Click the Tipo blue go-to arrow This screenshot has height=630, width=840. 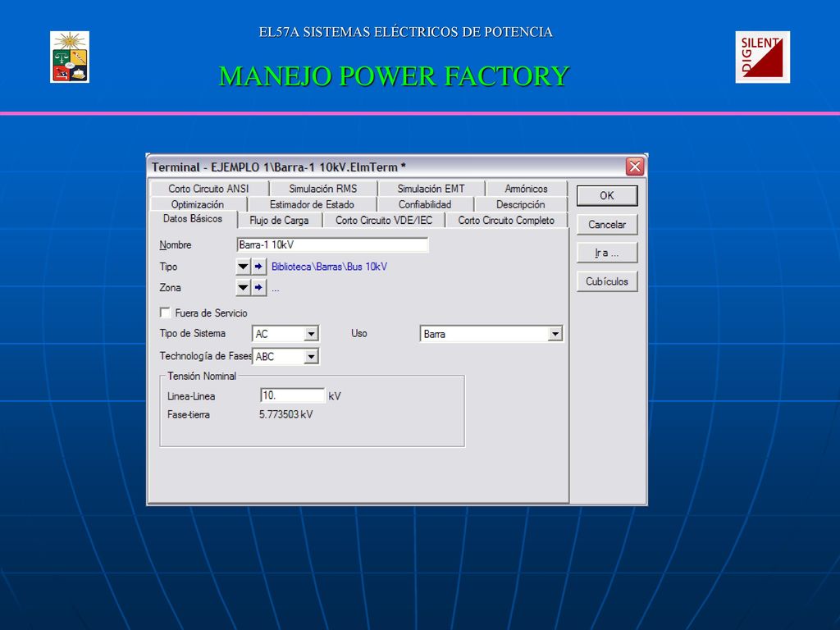point(258,267)
